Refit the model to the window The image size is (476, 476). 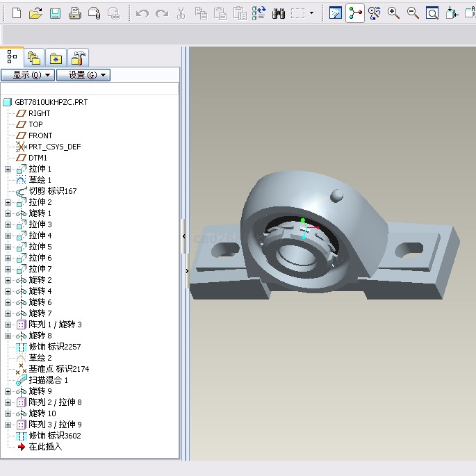point(432,13)
